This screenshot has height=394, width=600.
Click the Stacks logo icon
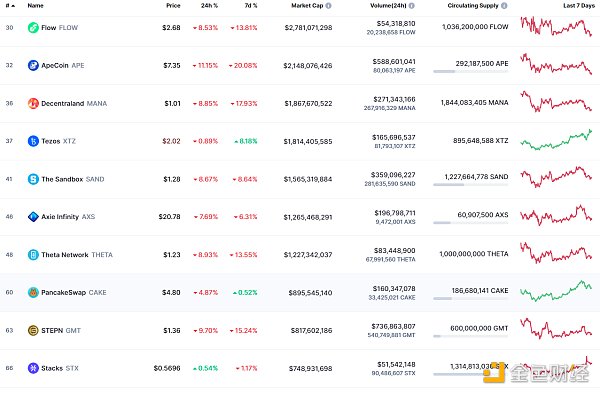pos(33,368)
